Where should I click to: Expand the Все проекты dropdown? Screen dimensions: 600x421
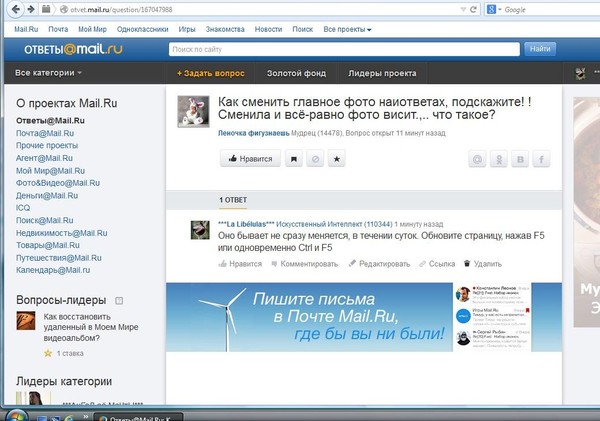click(x=347, y=29)
